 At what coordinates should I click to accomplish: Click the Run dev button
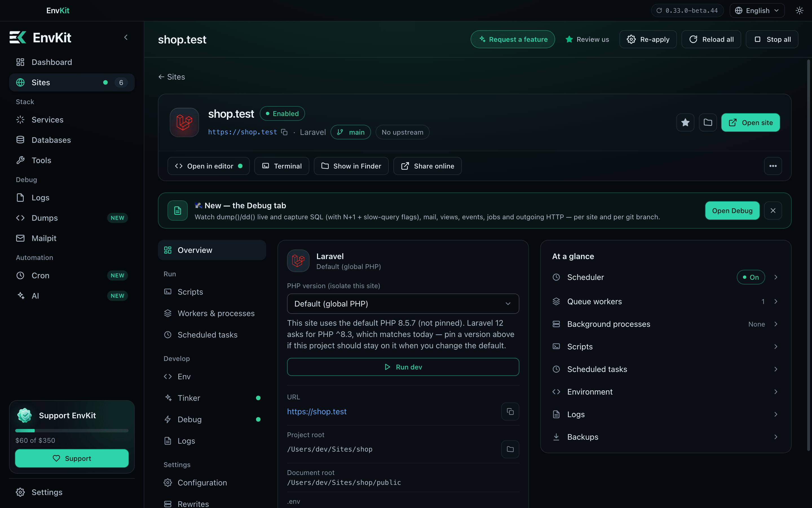pos(403,367)
